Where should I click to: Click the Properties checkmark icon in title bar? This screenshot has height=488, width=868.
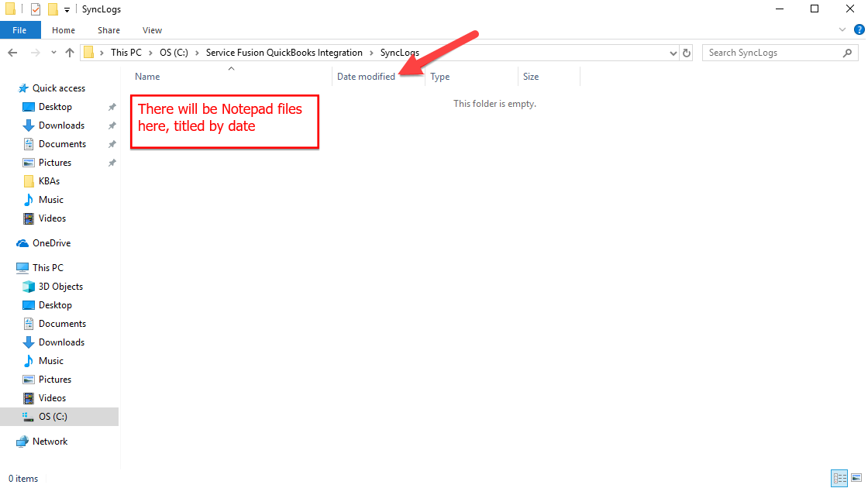(x=36, y=9)
